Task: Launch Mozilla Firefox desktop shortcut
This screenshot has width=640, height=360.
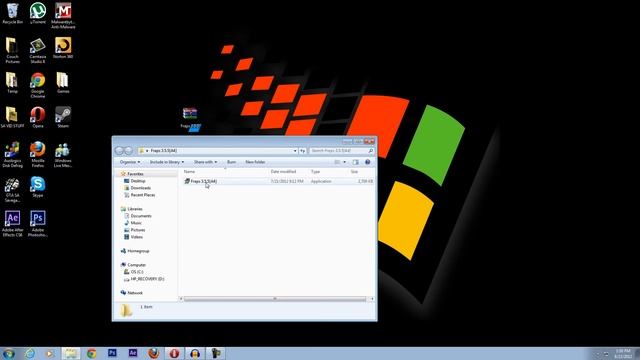Action: (x=38, y=154)
